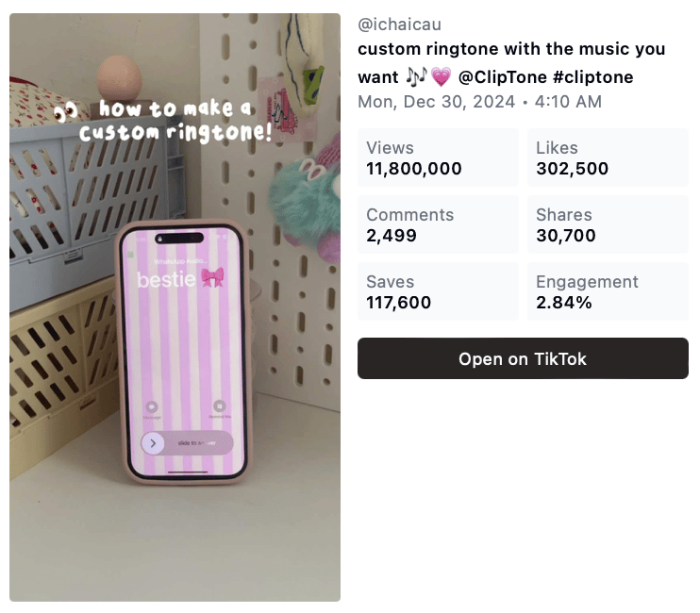Click the pink bow emoji beside bestie
700x613 pixels.
pyautogui.click(x=212, y=277)
